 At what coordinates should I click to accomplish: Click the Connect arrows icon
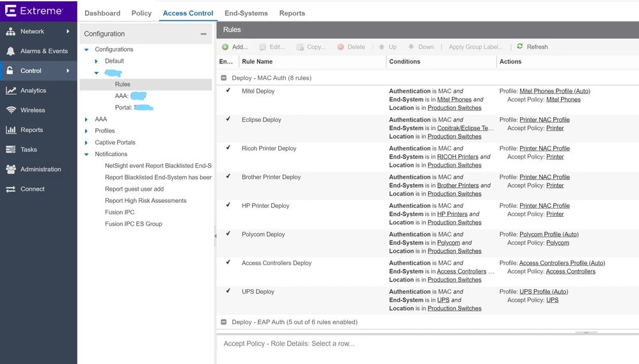[x=10, y=189]
